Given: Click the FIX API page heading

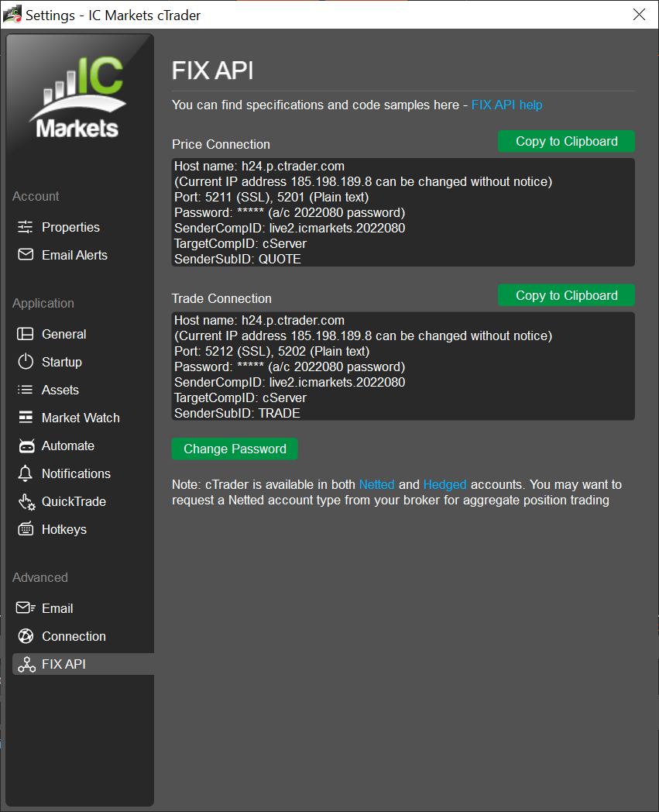Looking at the screenshot, I should click(213, 71).
